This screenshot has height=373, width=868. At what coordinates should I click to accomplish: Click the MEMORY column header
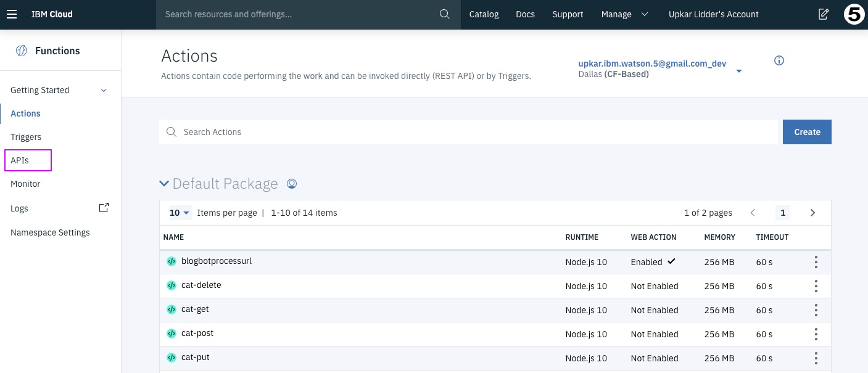point(720,237)
